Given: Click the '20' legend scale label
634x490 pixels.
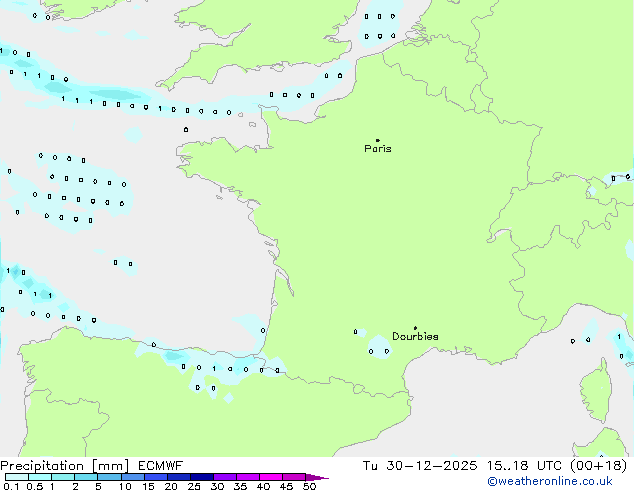Looking at the screenshot, I should click(x=171, y=486).
